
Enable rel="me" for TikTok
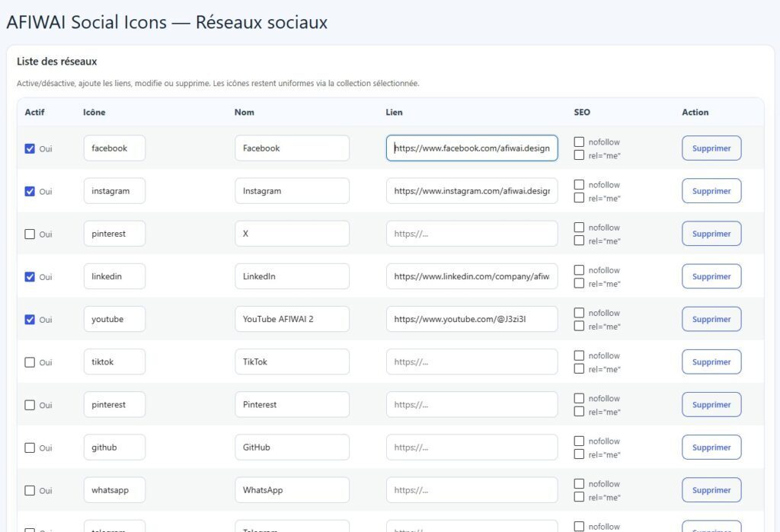click(579, 369)
